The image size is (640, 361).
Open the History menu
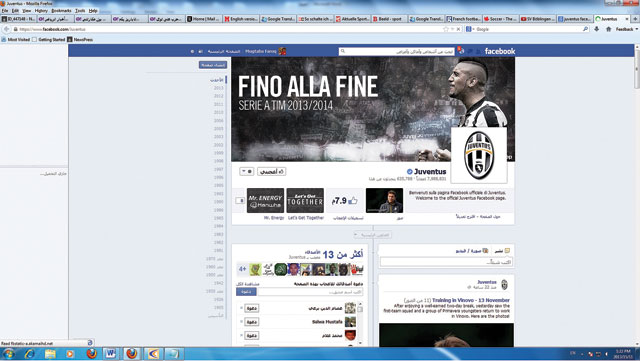pos(41,11)
